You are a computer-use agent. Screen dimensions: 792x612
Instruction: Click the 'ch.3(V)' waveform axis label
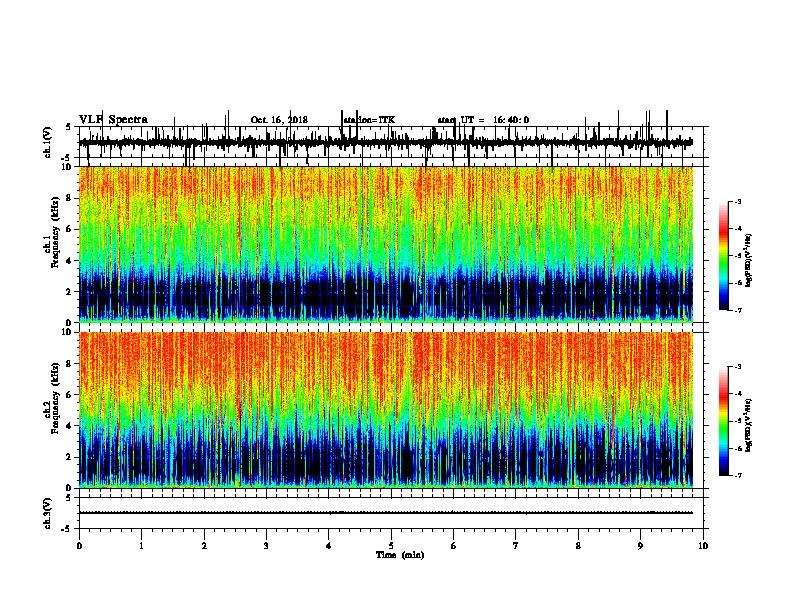pos(48,513)
